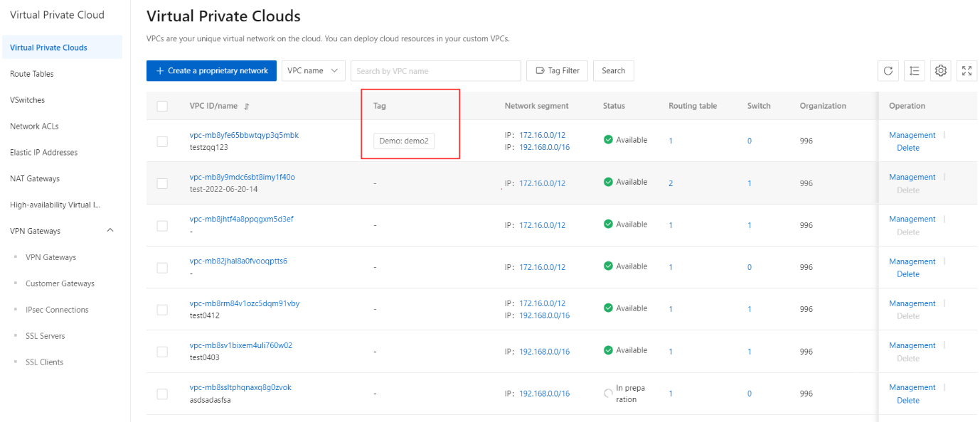This screenshot has width=980, height=422.
Task: Focus the Search by VPC name field
Action: click(x=435, y=70)
